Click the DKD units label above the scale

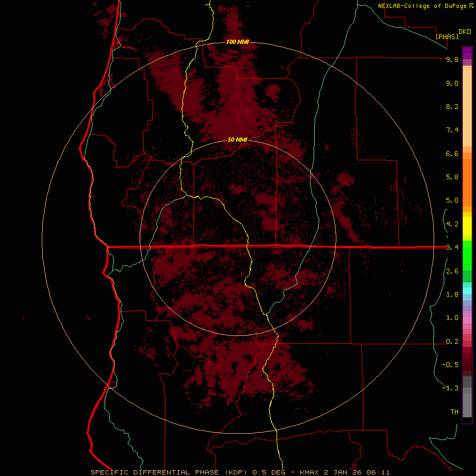[x=465, y=32]
